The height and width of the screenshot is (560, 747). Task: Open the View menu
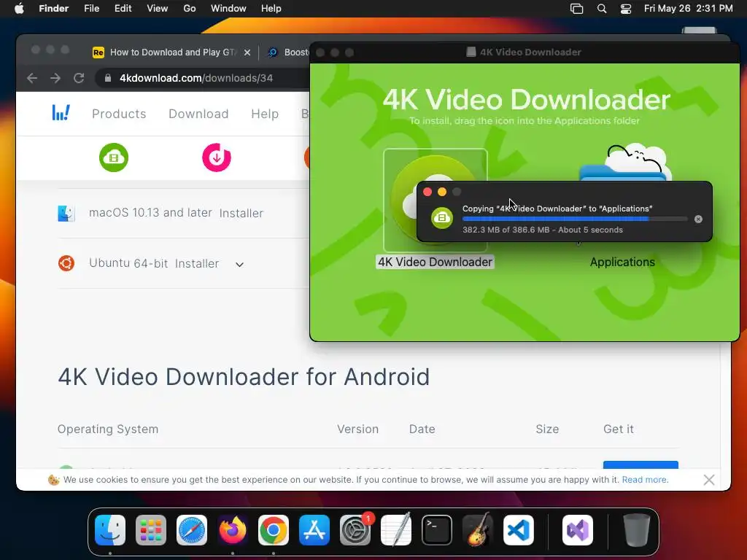[158, 9]
